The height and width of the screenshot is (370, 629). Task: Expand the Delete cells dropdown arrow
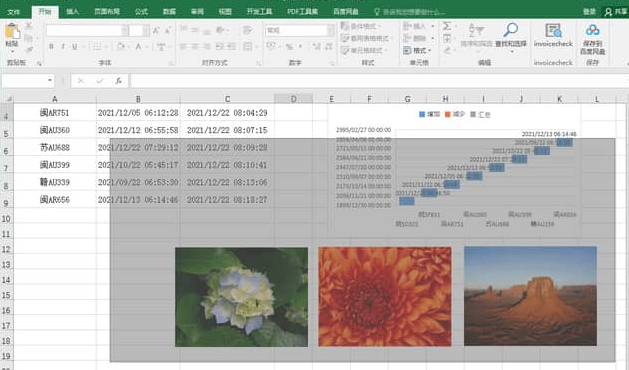click(433, 38)
